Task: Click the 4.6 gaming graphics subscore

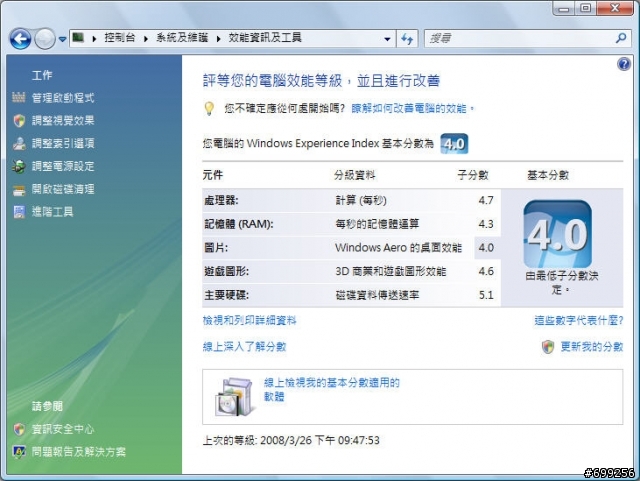Action: click(486, 272)
